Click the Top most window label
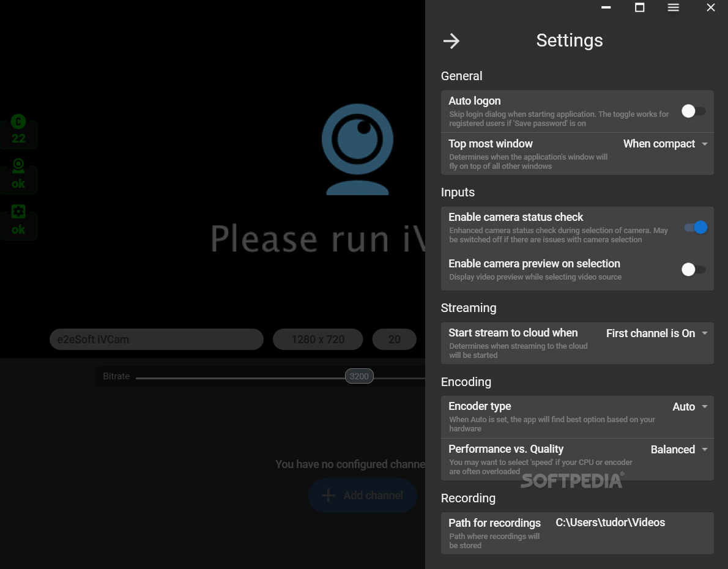The image size is (728, 569). click(x=491, y=144)
